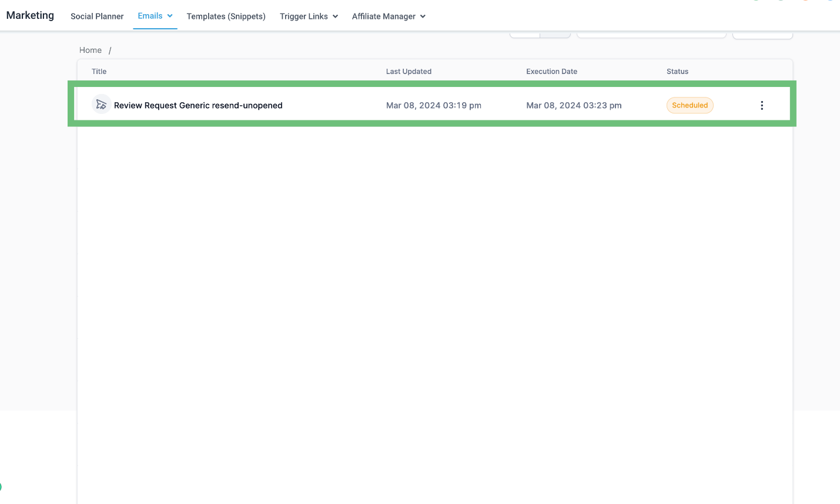The width and height of the screenshot is (840, 504).
Task: Click the Marketing heading
Action: 30,15
